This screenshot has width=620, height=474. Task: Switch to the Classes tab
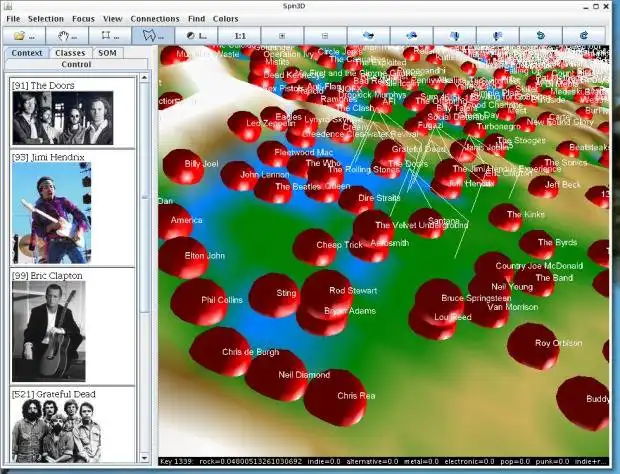(x=70, y=53)
